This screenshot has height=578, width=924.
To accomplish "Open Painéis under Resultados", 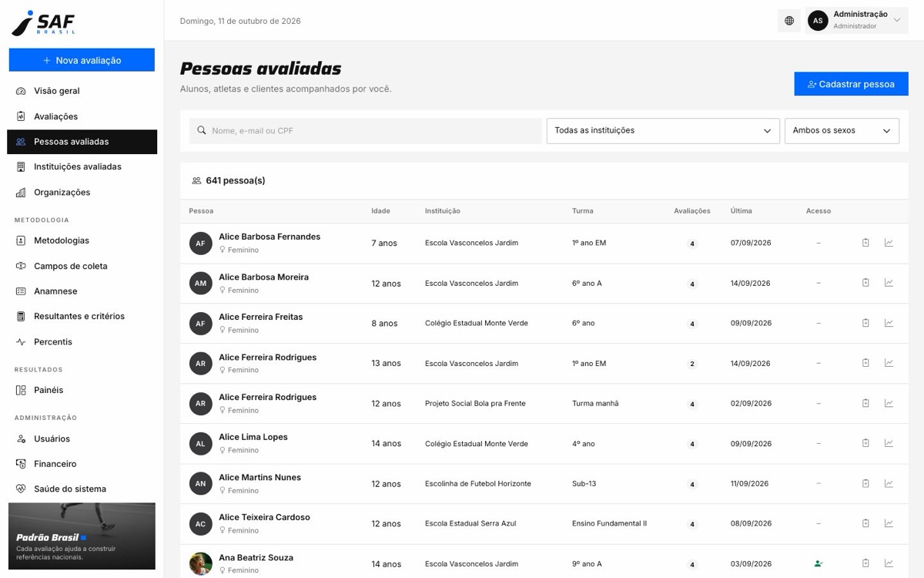I will coord(82,390).
